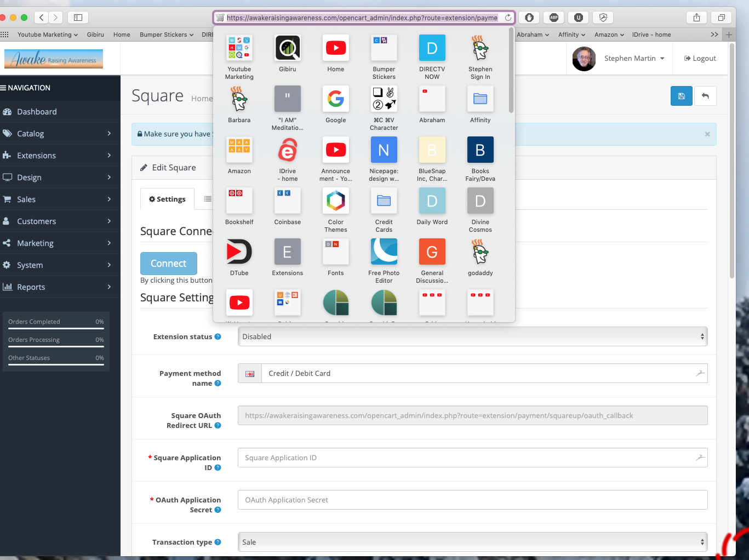Open the godaddy favorite icon
Viewport: 749px width, 560px height.
pyautogui.click(x=481, y=252)
